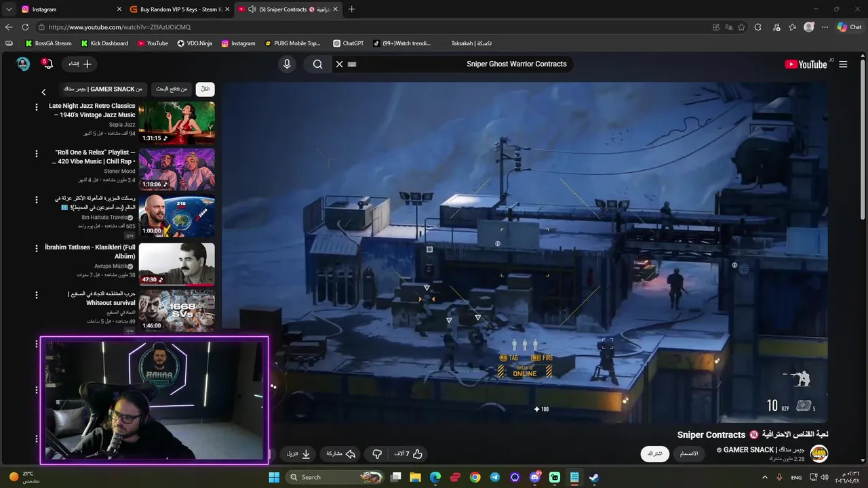Open Whiteout survival video title

pos(102,298)
